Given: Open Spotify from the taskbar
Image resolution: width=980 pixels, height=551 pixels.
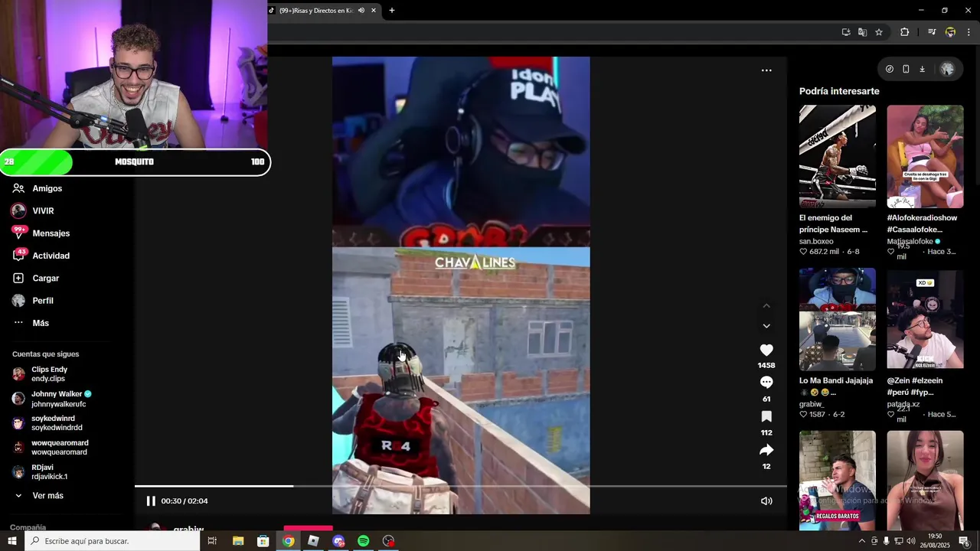Looking at the screenshot, I should (x=364, y=541).
